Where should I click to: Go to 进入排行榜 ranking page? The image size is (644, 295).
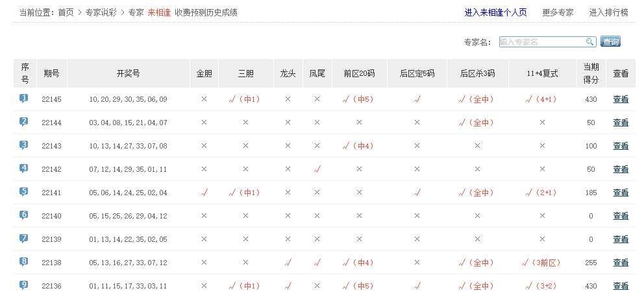[608, 12]
